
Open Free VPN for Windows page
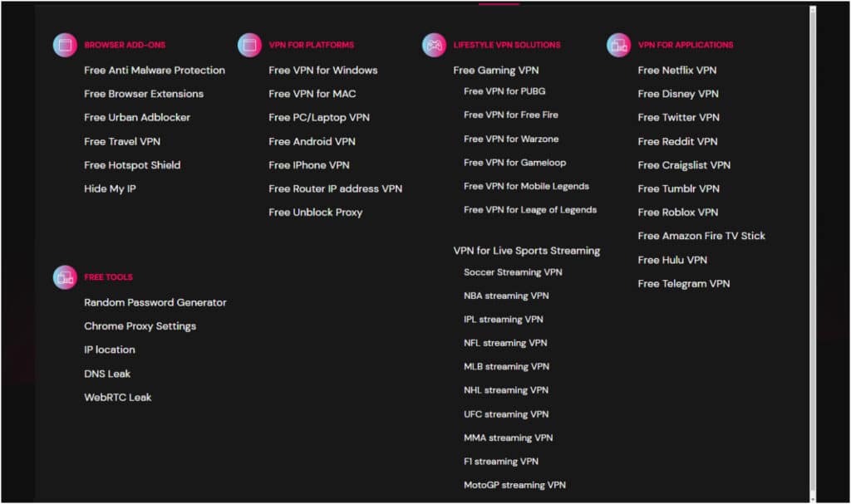[x=323, y=70]
